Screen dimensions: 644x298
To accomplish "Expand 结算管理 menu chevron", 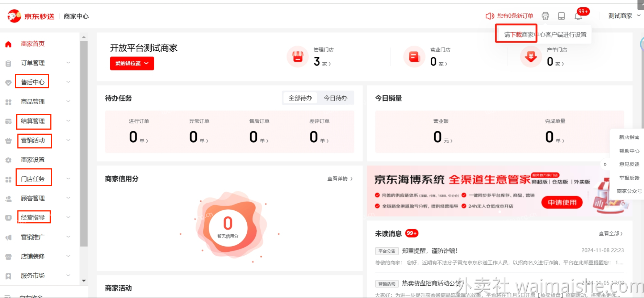I will pyautogui.click(x=68, y=121).
